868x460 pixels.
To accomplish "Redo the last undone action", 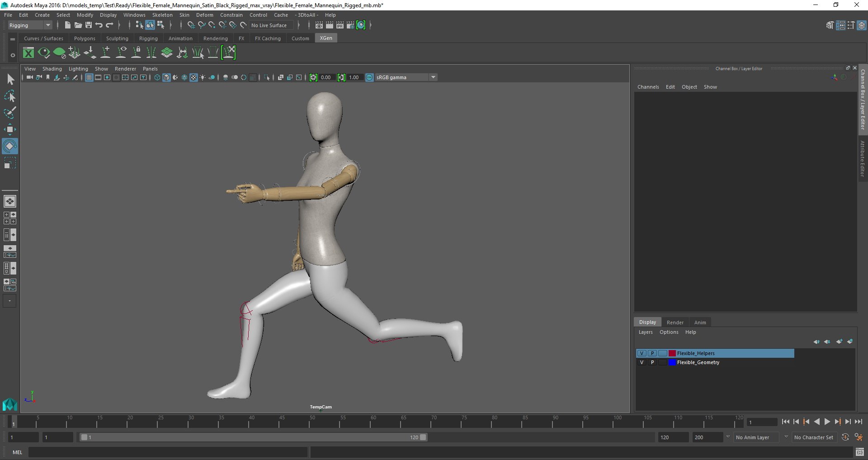I will [109, 25].
